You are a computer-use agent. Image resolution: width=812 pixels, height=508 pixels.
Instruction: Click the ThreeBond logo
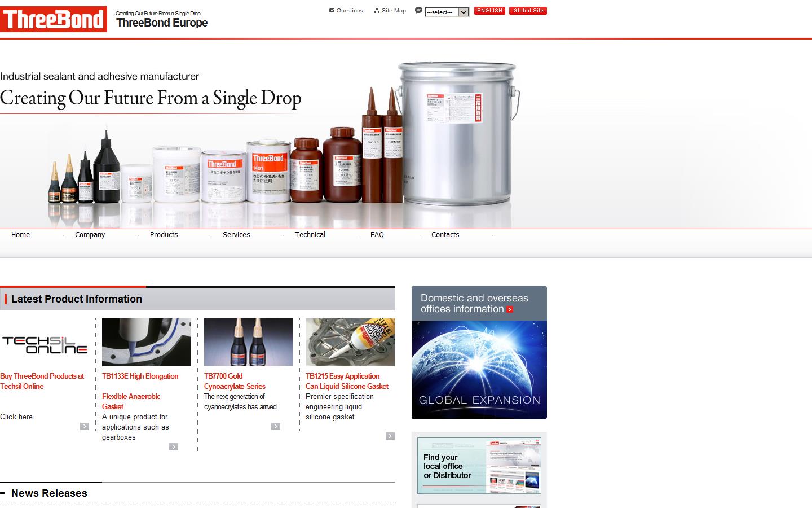(54, 19)
